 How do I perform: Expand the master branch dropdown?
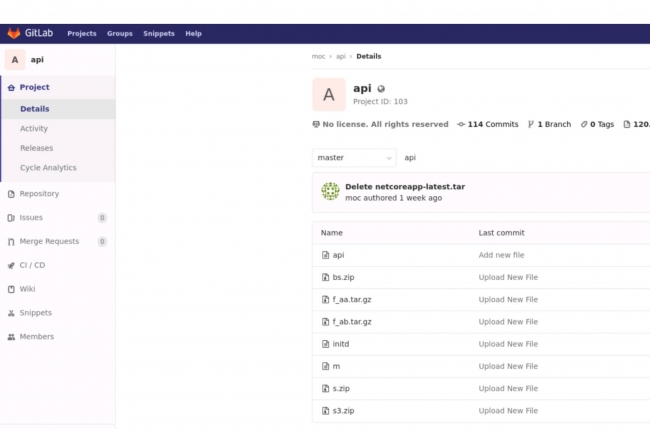click(x=354, y=158)
